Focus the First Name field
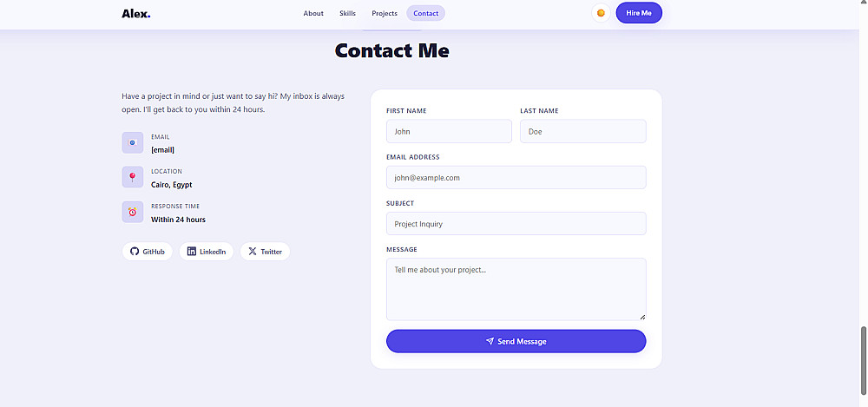868x407 pixels. [x=449, y=131]
